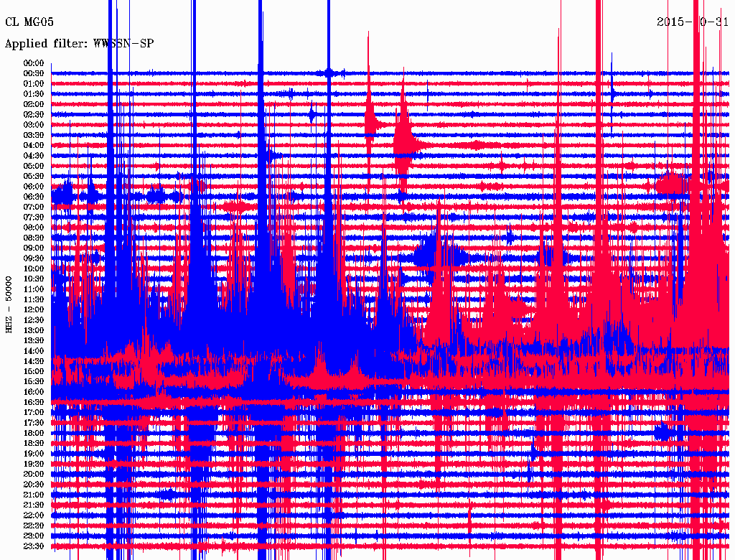Screen dimensions: 735x560
Task: Select the 23:00 time label
Action: [x=34, y=536]
